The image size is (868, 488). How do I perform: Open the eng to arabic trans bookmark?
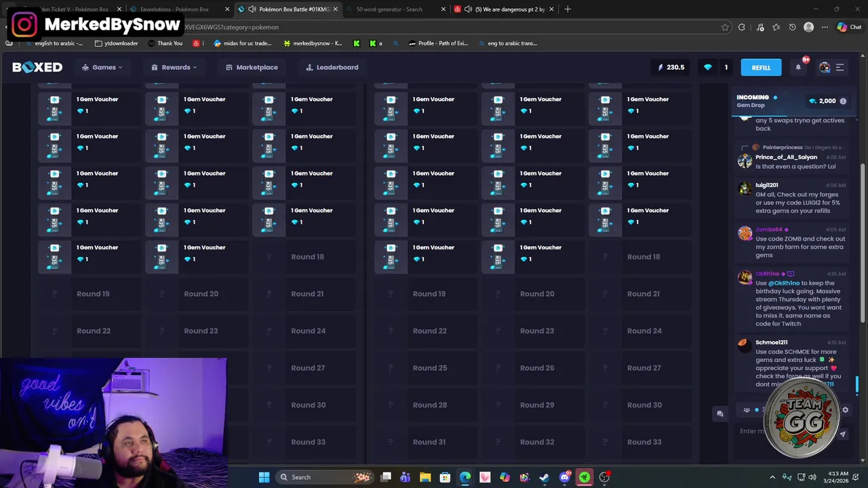[507, 43]
